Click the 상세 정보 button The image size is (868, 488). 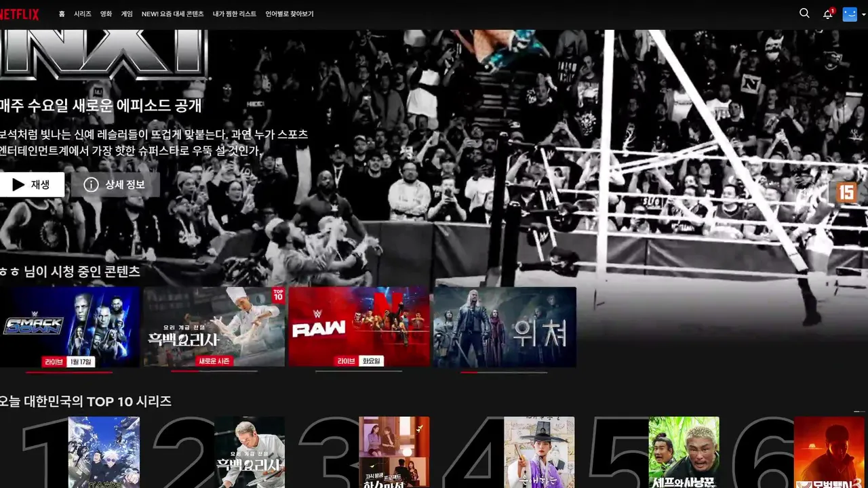click(115, 184)
